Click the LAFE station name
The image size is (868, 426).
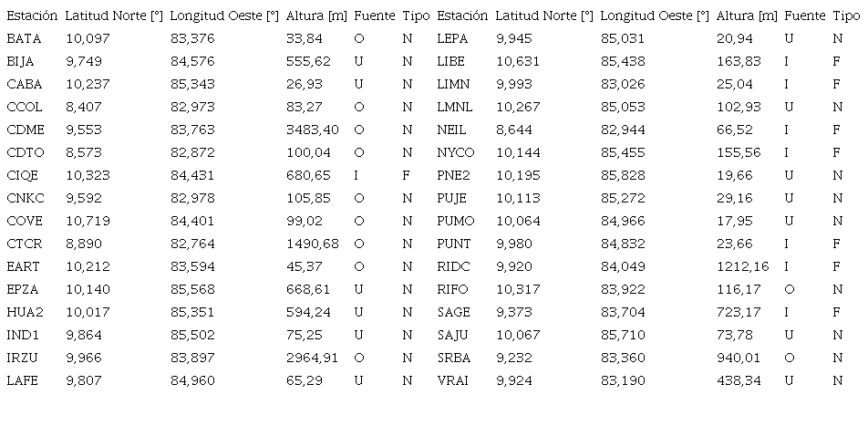pos(24,380)
